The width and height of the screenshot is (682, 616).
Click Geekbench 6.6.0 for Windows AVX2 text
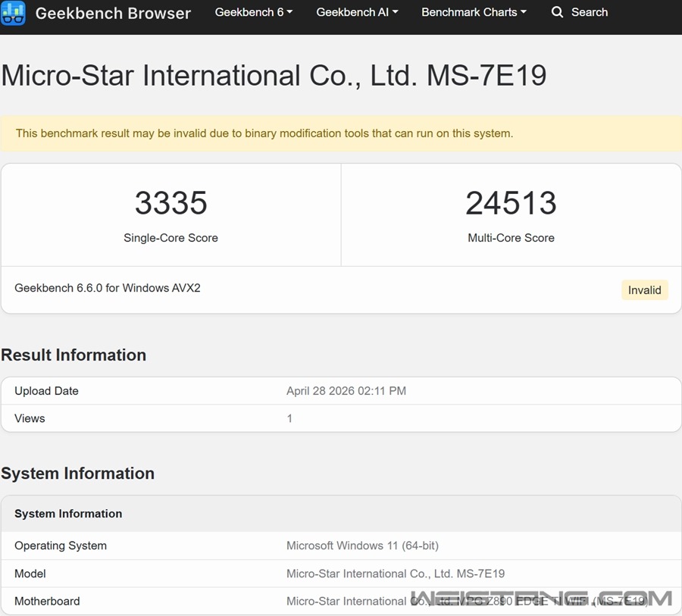[108, 288]
